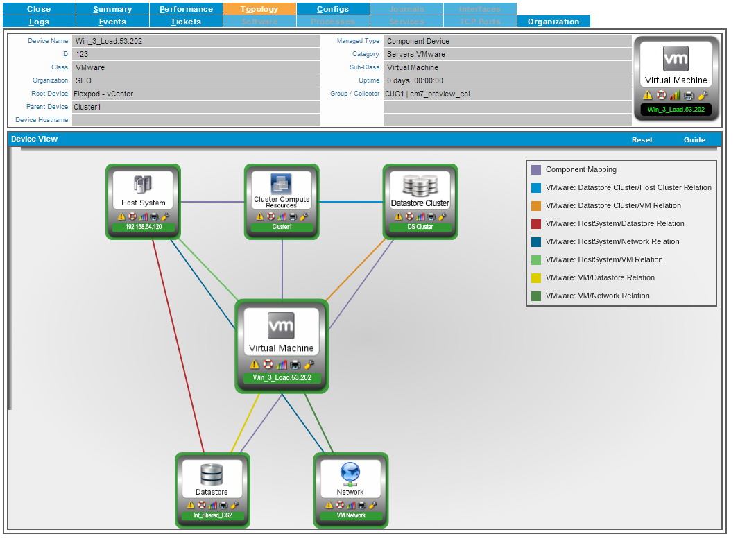Viewport: 756px width, 548px height.
Task: Click the HostSystem/Datastore Relation red swatch
Action: pyautogui.click(x=535, y=224)
